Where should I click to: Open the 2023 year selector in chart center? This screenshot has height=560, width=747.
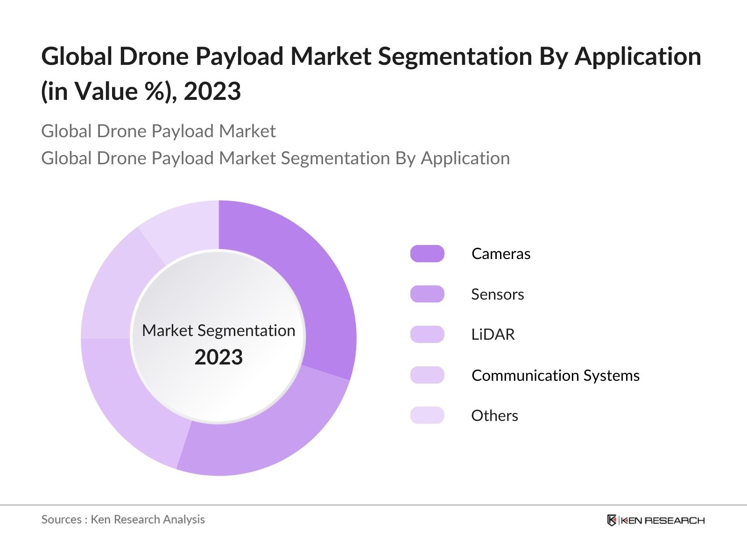218,357
